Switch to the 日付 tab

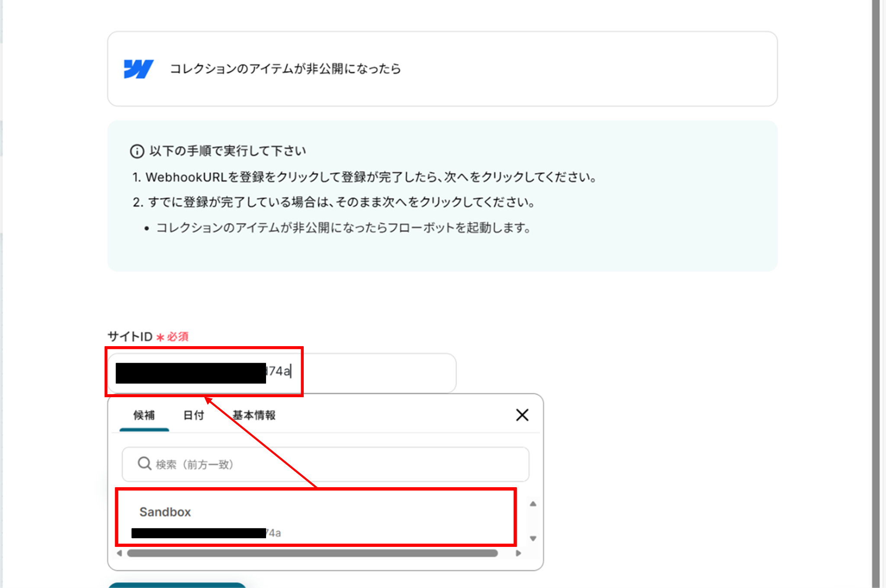193,415
